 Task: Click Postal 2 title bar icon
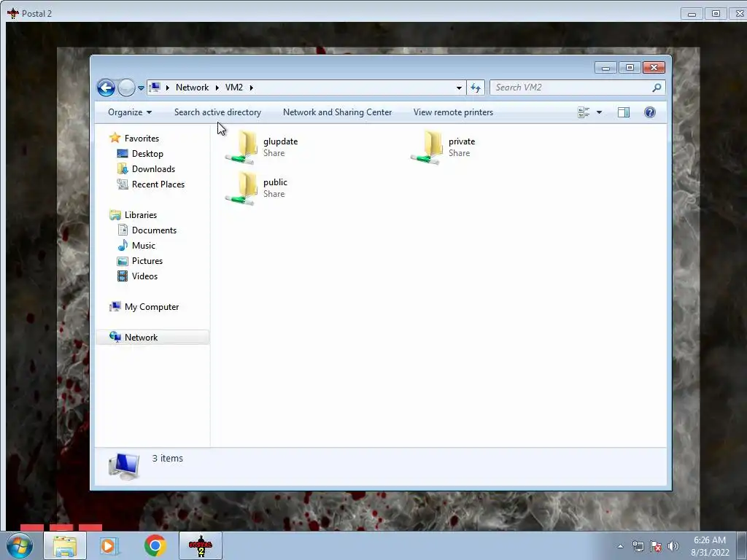point(13,13)
